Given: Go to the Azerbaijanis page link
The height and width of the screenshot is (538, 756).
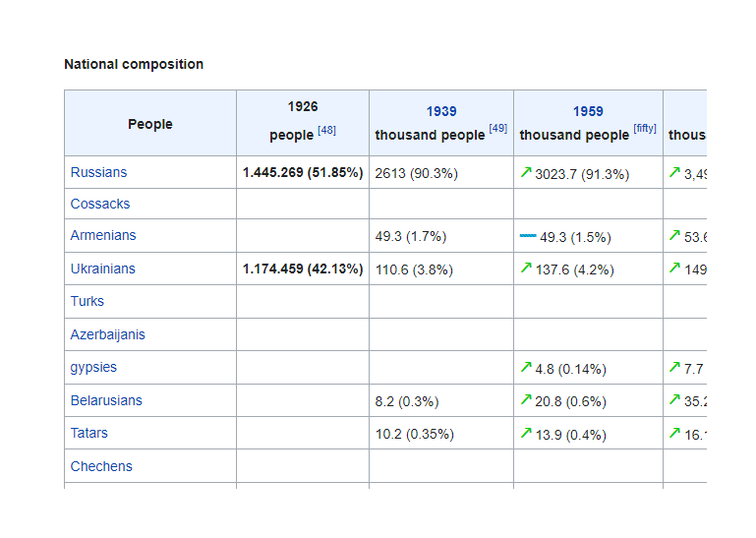Looking at the screenshot, I should click(107, 334).
